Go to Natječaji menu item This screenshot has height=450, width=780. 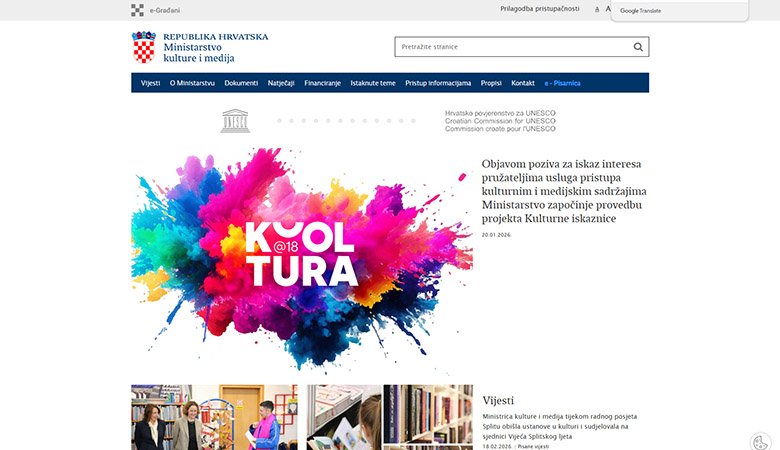pos(281,83)
